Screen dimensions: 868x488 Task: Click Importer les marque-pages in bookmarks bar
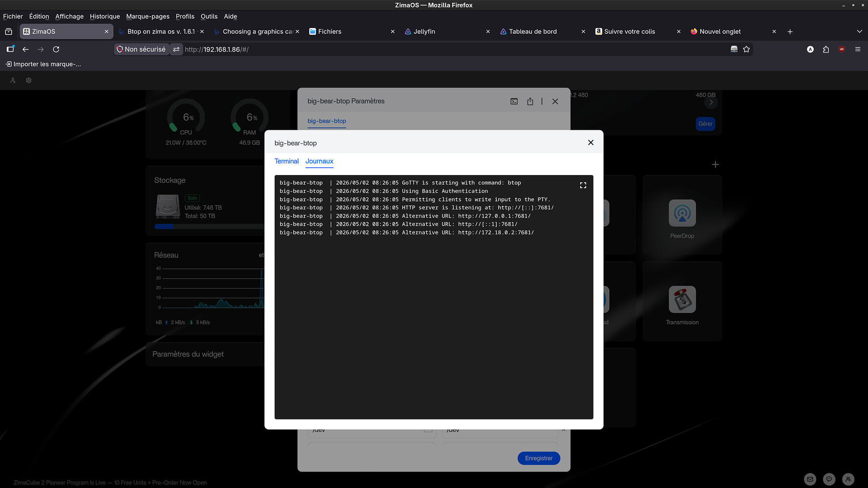click(43, 64)
